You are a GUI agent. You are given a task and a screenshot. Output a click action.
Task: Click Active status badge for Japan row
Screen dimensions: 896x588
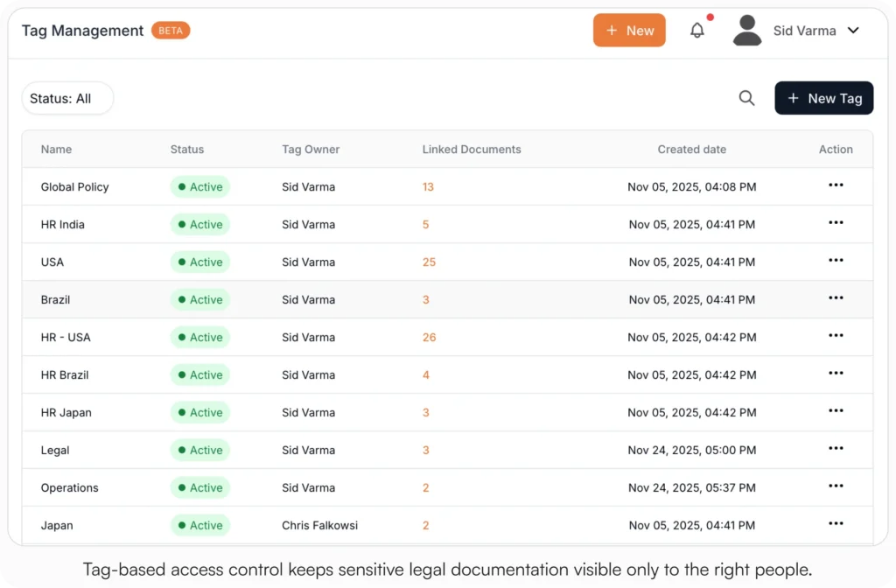(x=200, y=526)
